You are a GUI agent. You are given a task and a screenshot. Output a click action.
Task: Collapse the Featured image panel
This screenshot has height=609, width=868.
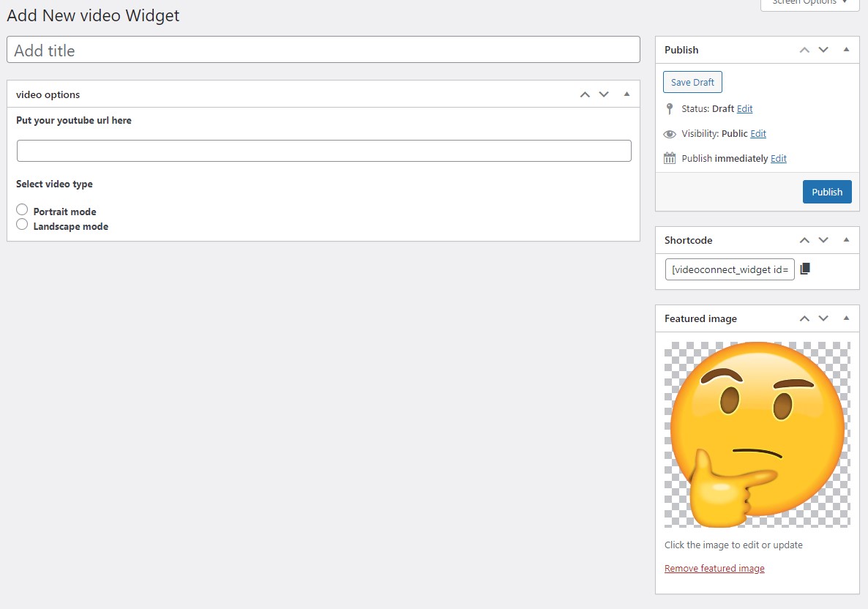[x=846, y=318]
